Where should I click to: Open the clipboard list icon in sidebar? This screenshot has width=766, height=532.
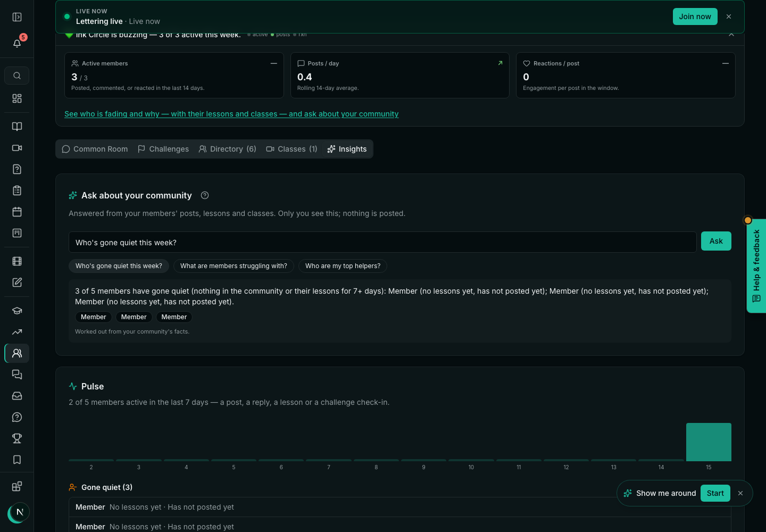point(17,190)
